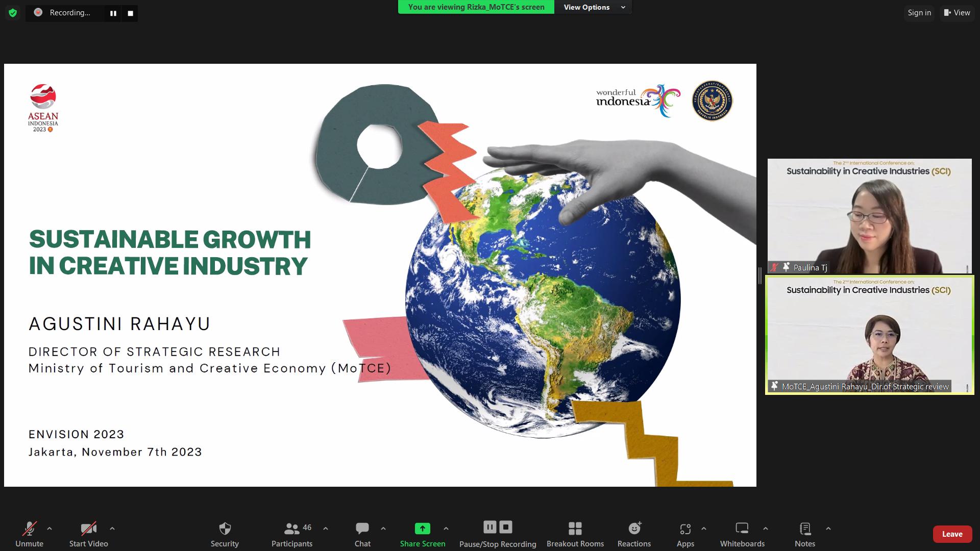Click the Sign in button
The height and width of the screenshot is (551, 980).
tap(919, 13)
